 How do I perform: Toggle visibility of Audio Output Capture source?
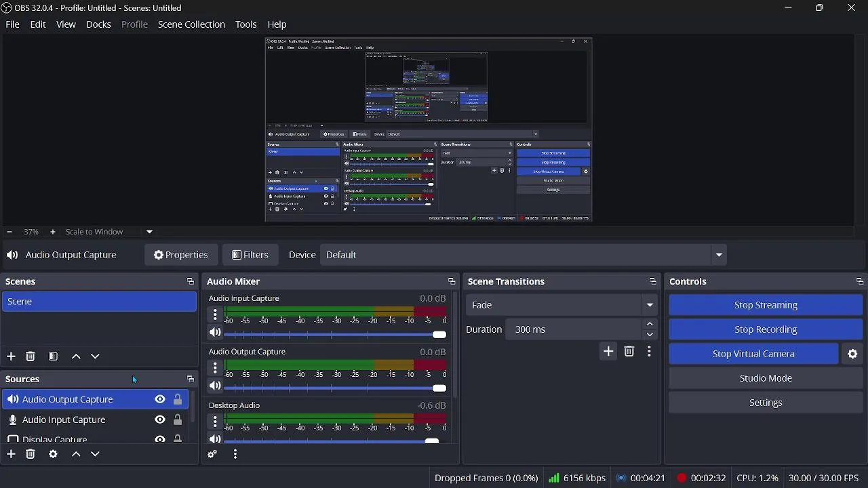click(x=160, y=399)
